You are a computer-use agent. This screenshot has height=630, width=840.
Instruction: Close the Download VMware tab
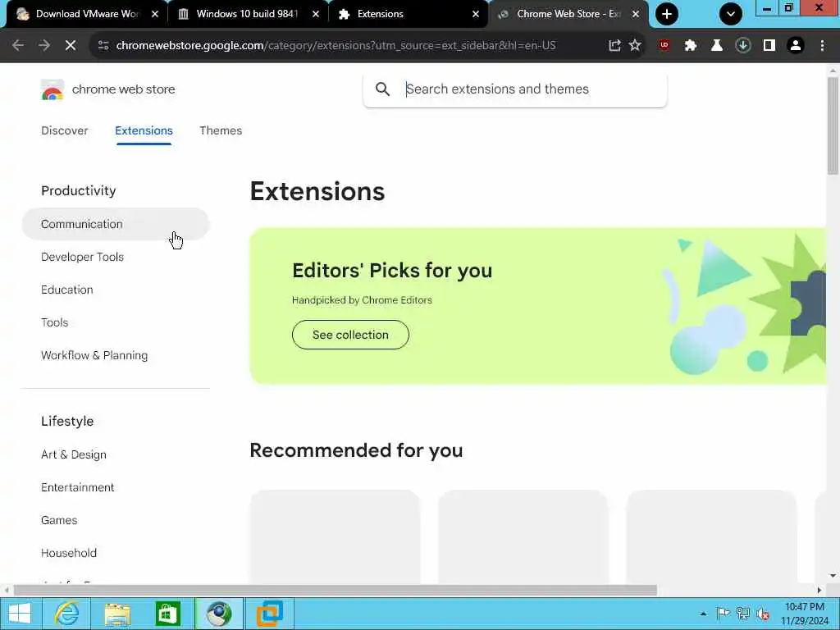click(x=155, y=15)
